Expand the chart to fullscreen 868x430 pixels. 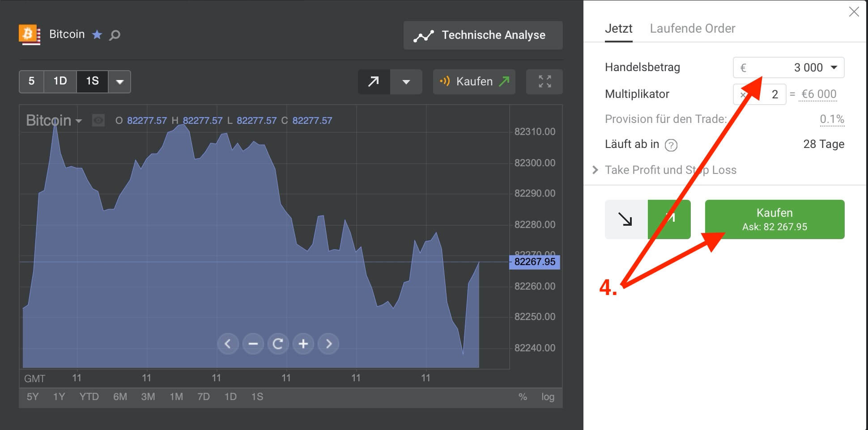click(544, 82)
